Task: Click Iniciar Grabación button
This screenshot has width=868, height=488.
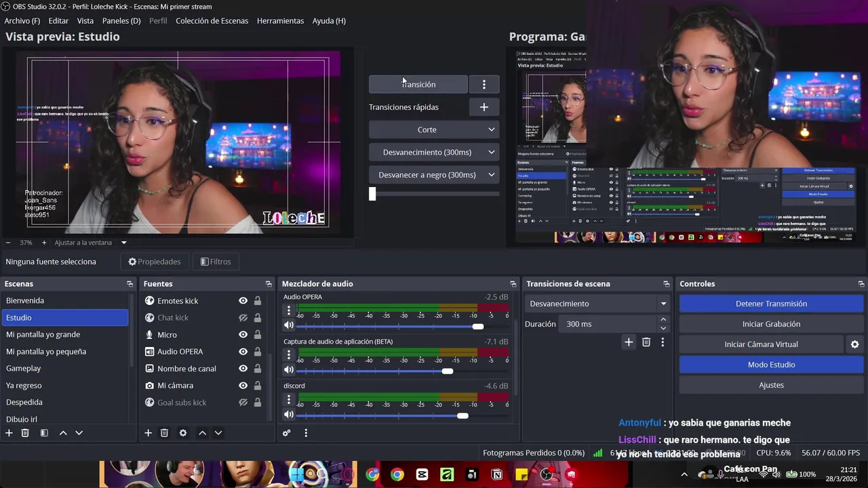Action: (771, 324)
